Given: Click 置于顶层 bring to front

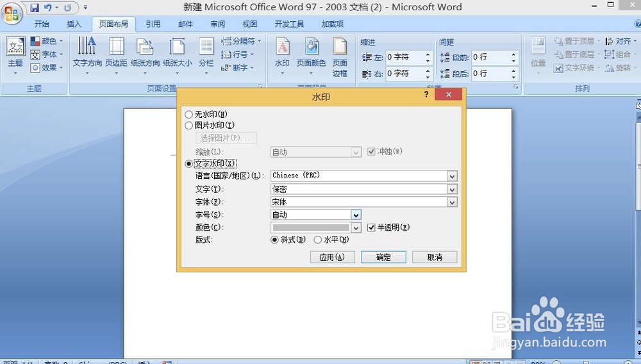Looking at the screenshot, I should click(x=577, y=41).
